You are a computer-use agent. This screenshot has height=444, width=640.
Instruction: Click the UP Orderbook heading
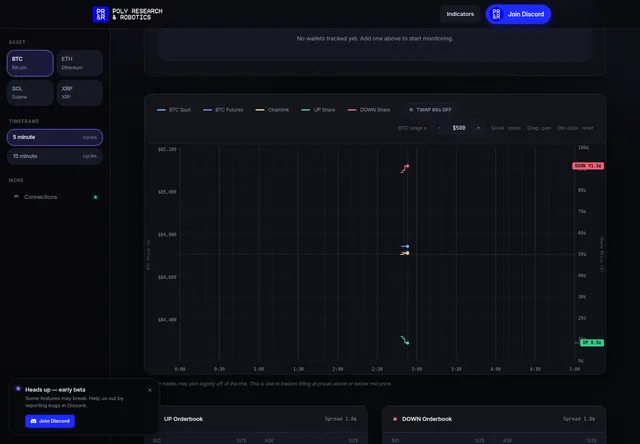coord(183,419)
